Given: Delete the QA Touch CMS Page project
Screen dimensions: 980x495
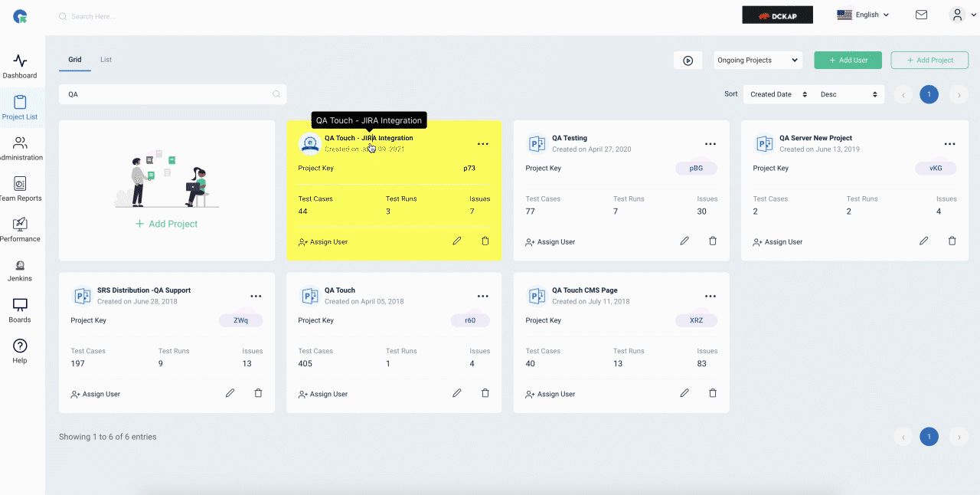Looking at the screenshot, I should pos(713,393).
